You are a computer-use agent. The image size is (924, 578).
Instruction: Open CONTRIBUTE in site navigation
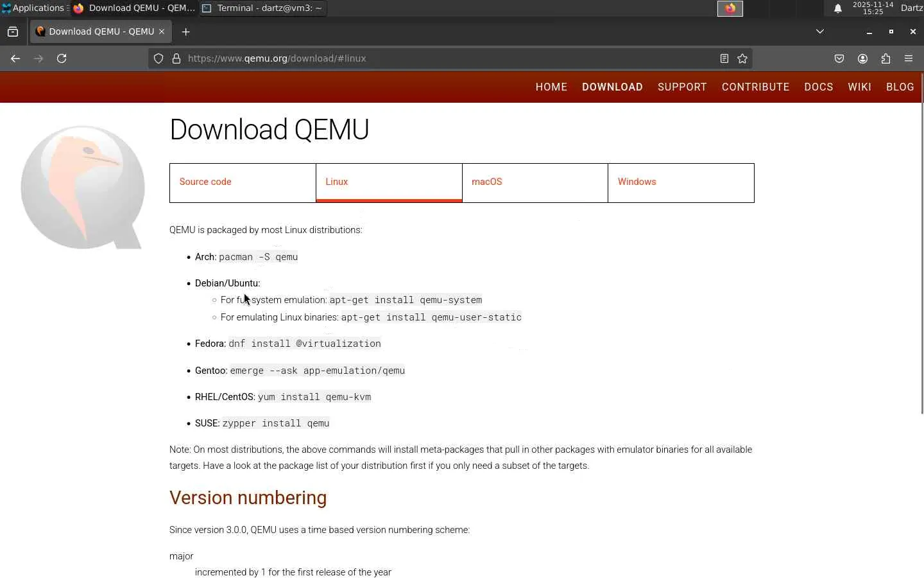(x=755, y=87)
